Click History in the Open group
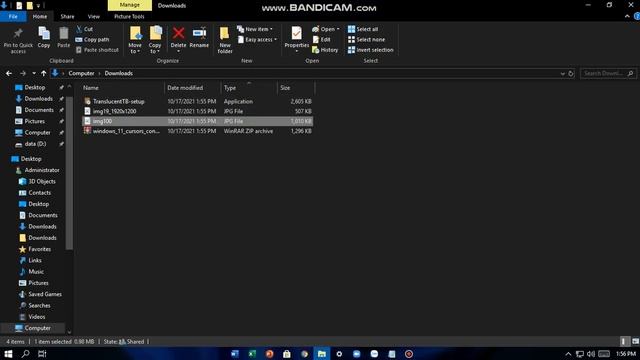The height and width of the screenshot is (360, 640). tap(325, 50)
